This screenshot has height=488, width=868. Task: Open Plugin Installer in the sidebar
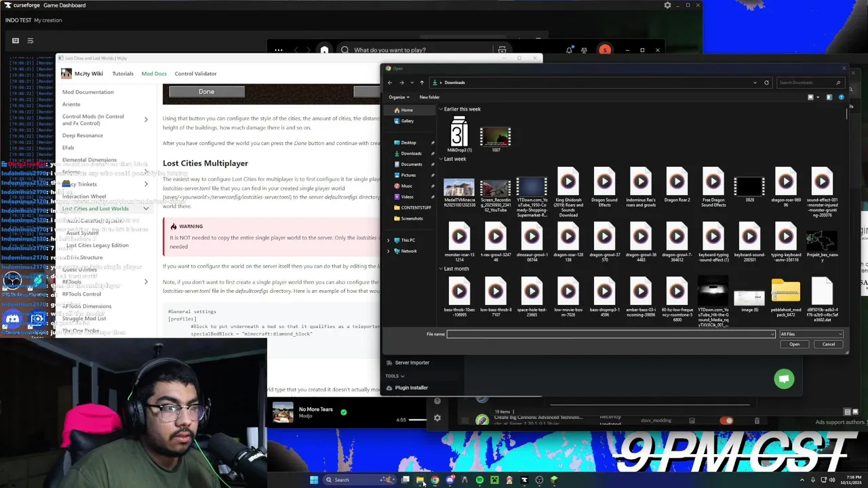407,388
